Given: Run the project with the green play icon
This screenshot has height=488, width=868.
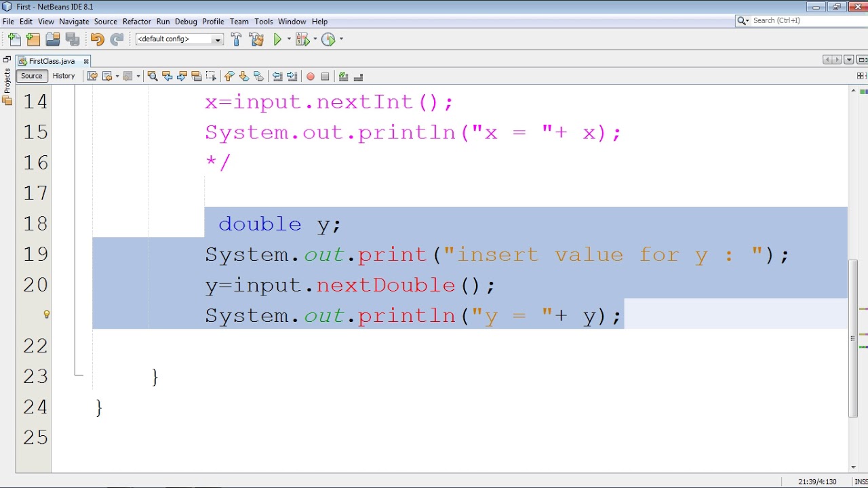Looking at the screenshot, I should point(277,39).
